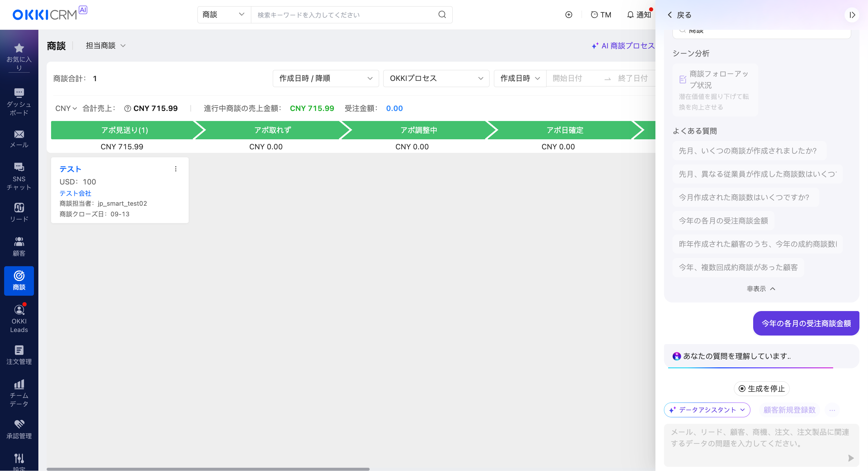Viewport: 868px width, 471px height.
Task: Select the アポ調整中 stage
Action: [x=419, y=130]
